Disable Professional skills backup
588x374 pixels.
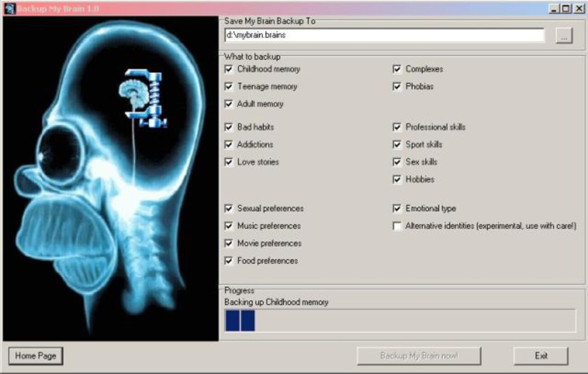[397, 127]
